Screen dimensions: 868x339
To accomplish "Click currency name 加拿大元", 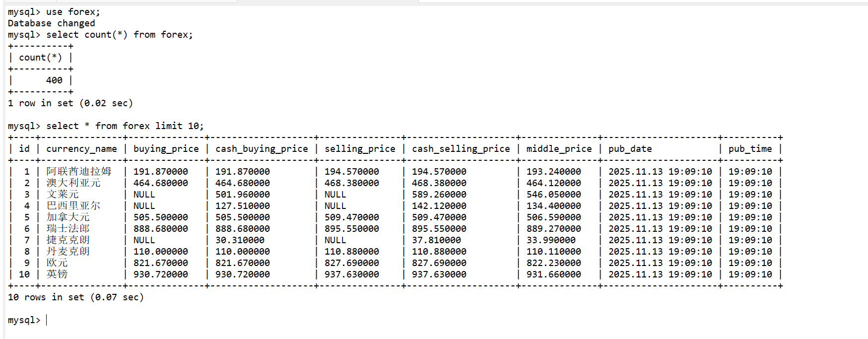I will 68,217.
